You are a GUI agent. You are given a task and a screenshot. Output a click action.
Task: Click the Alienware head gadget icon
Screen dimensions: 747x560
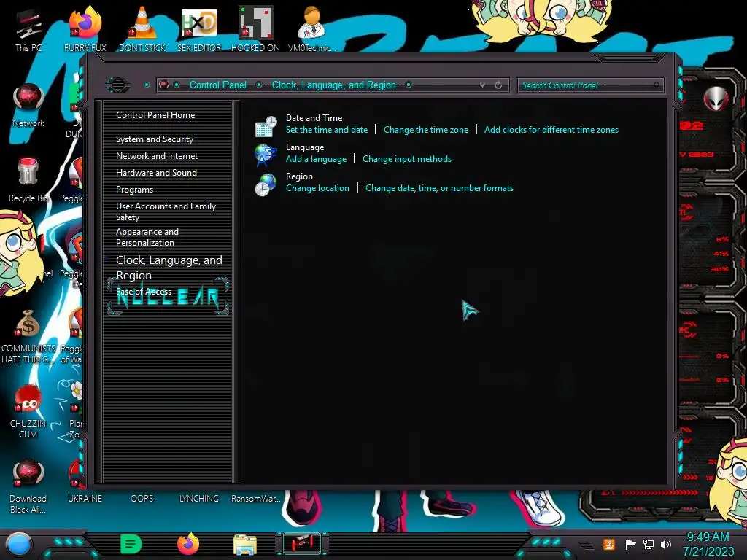(x=716, y=98)
